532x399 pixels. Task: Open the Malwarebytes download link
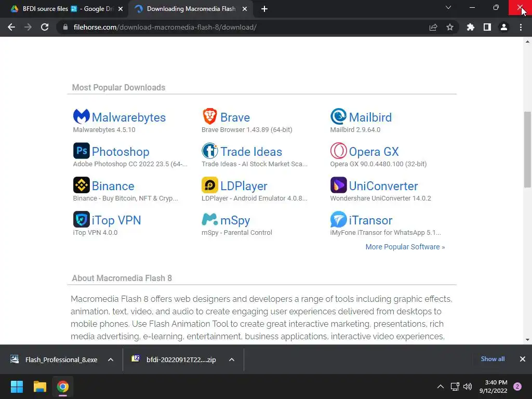coord(129,117)
